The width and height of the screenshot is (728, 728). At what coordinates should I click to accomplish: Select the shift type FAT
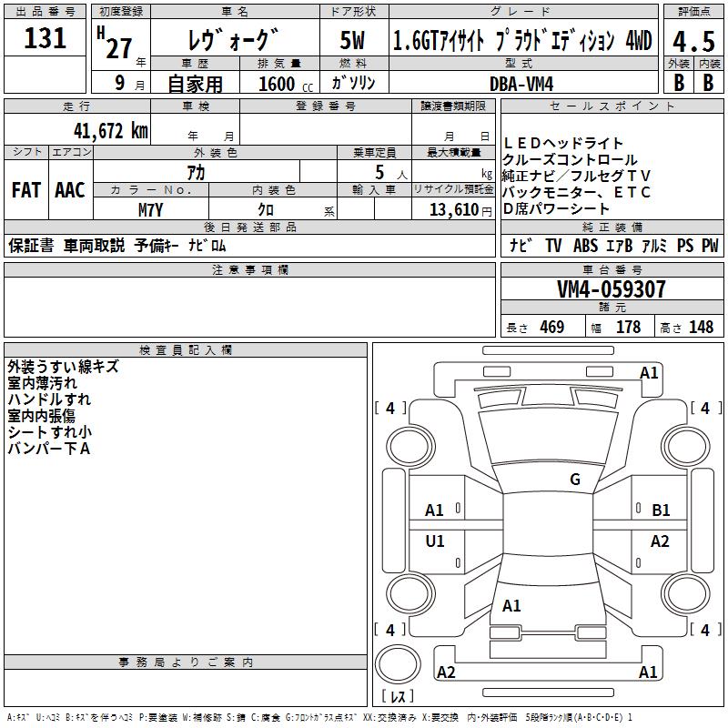(x=26, y=190)
